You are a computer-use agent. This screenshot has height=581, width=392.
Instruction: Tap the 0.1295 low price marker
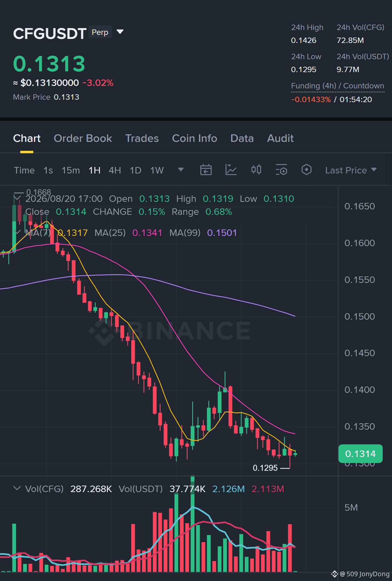click(x=265, y=468)
